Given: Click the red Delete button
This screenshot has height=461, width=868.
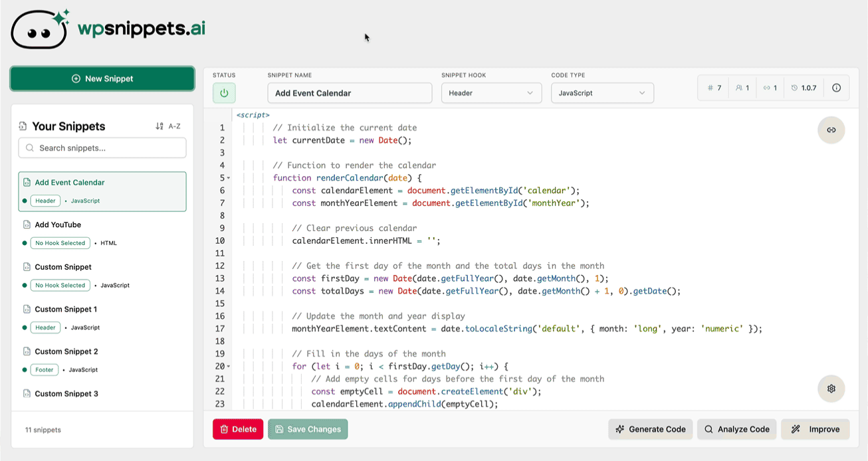Looking at the screenshot, I should pos(238,429).
